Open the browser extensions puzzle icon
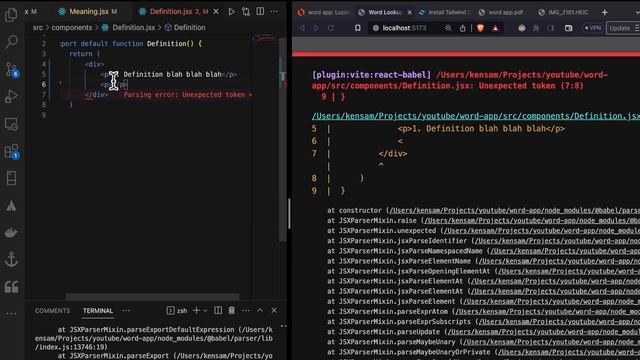Screen dimensions: 640x360 (x=536, y=28)
